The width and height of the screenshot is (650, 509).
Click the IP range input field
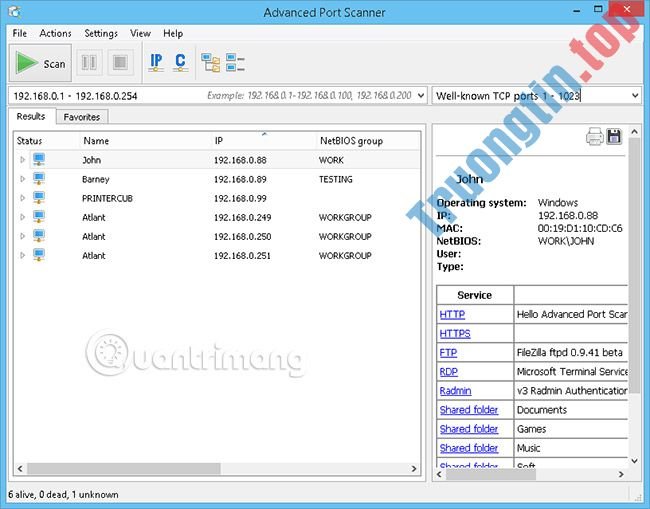217,96
